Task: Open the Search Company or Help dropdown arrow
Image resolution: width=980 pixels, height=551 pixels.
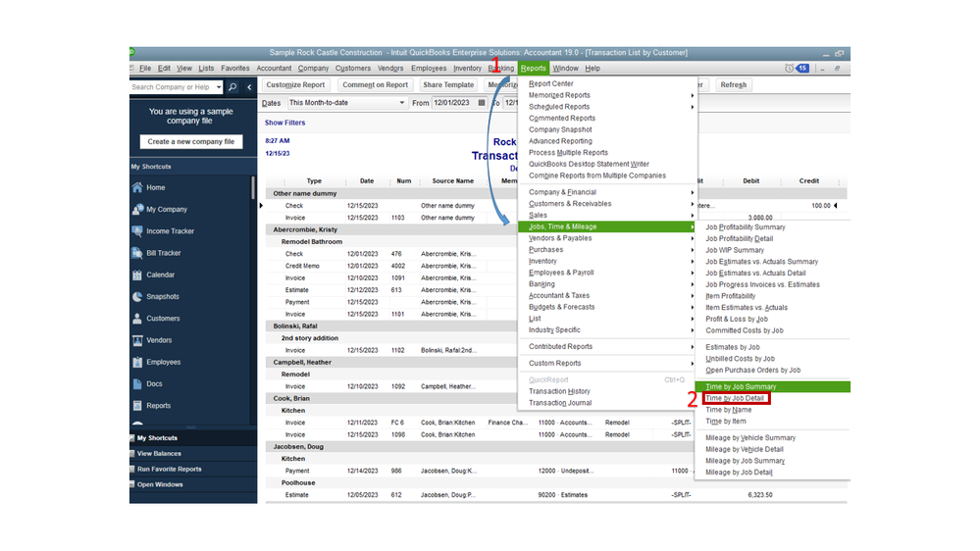Action: [218, 87]
